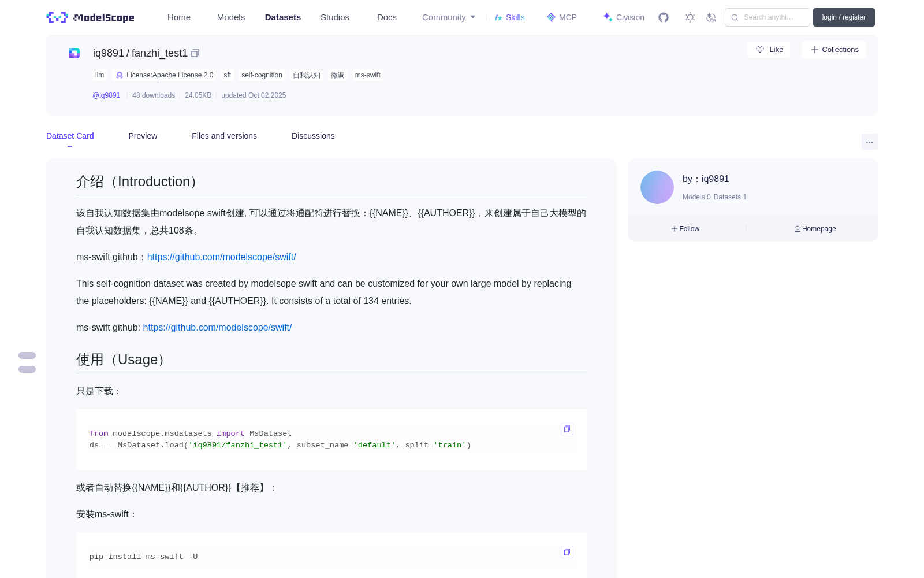This screenshot has width=924, height=578.
Task: Toggle the light/dark theme sun icon
Action: point(690,17)
